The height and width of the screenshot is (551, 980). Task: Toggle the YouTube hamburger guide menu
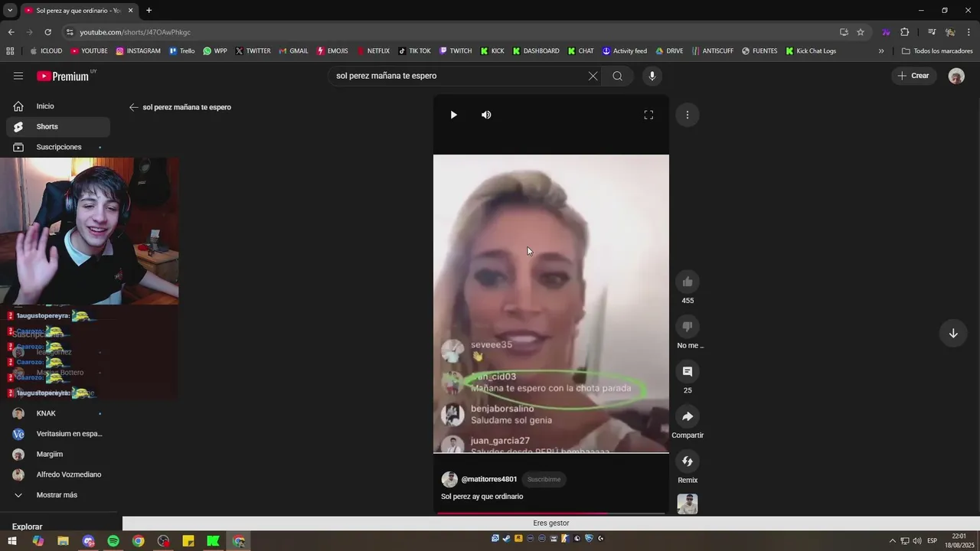18,76
